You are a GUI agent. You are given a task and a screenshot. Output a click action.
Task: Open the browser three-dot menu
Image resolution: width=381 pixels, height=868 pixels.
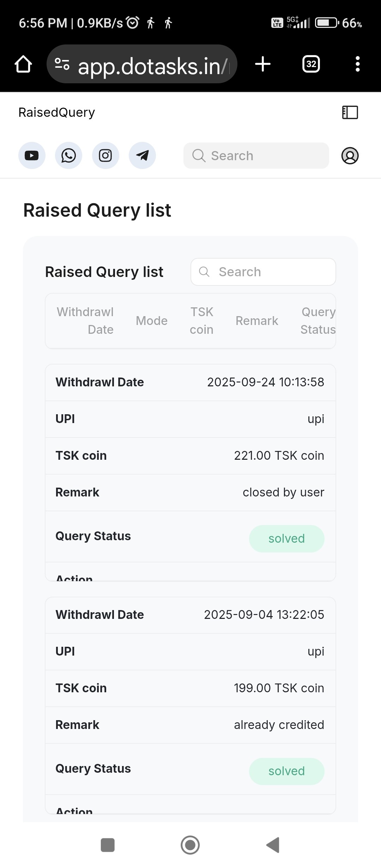coord(357,64)
